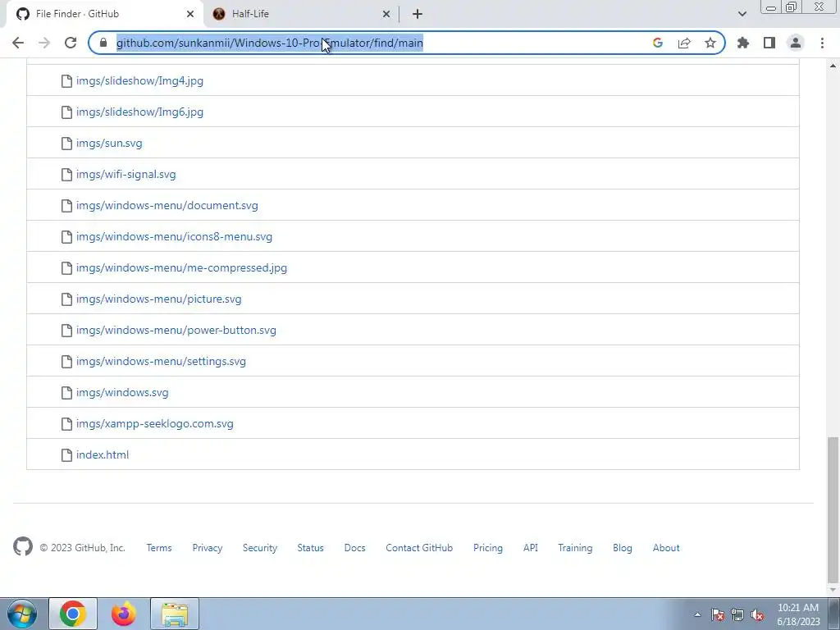
Task: Open index.html file
Action: 103,454
